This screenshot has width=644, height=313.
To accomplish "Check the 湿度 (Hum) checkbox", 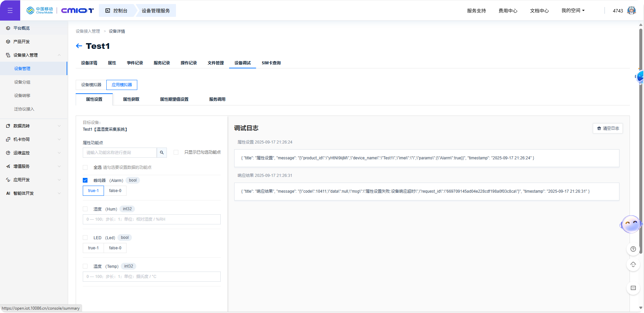I will (x=85, y=209).
